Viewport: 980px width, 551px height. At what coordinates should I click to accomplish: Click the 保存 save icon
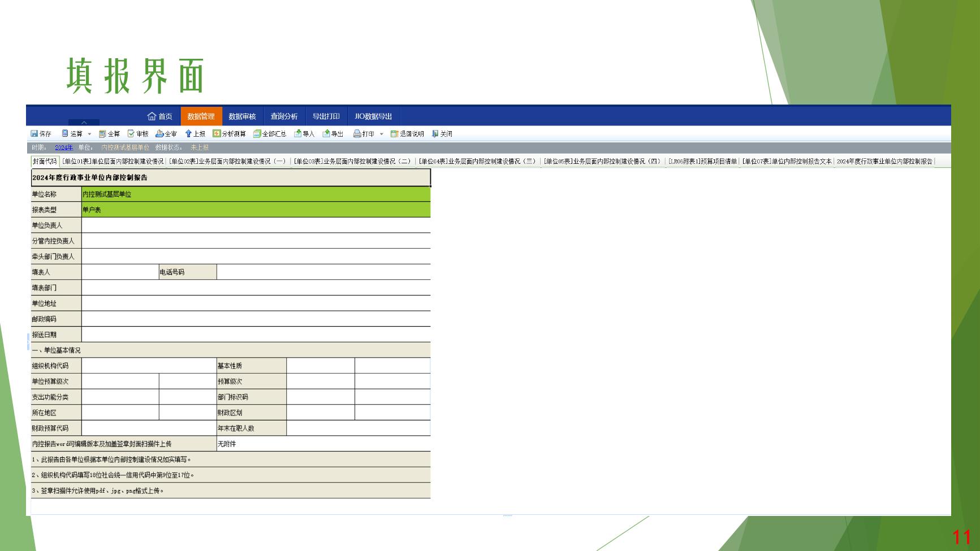[x=34, y=134]
